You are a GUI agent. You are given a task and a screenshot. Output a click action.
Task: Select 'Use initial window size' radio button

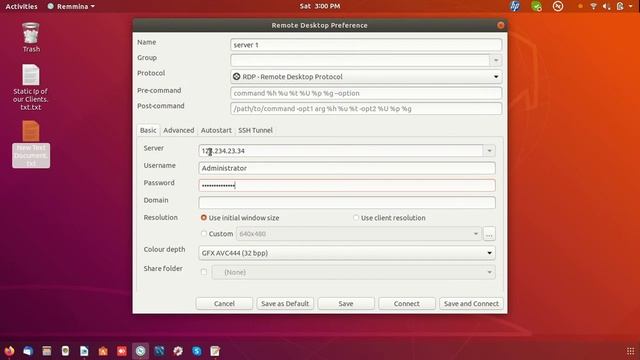[x=204, y=218]
